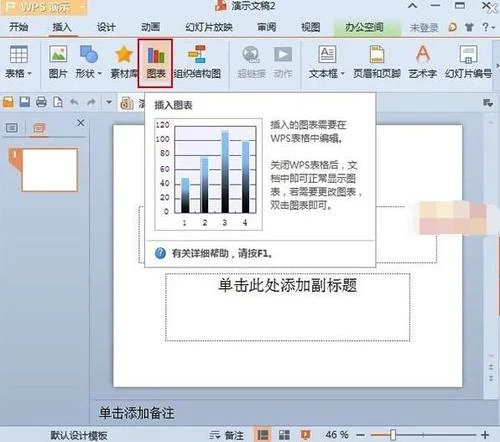Click the 超链接 hyperlink icon

[x=251, y=55]
